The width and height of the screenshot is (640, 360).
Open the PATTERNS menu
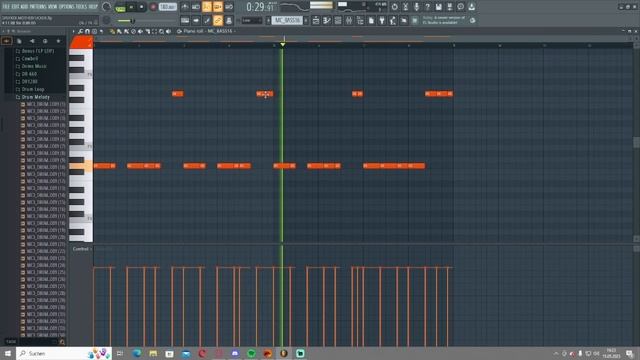click(38, 7)
